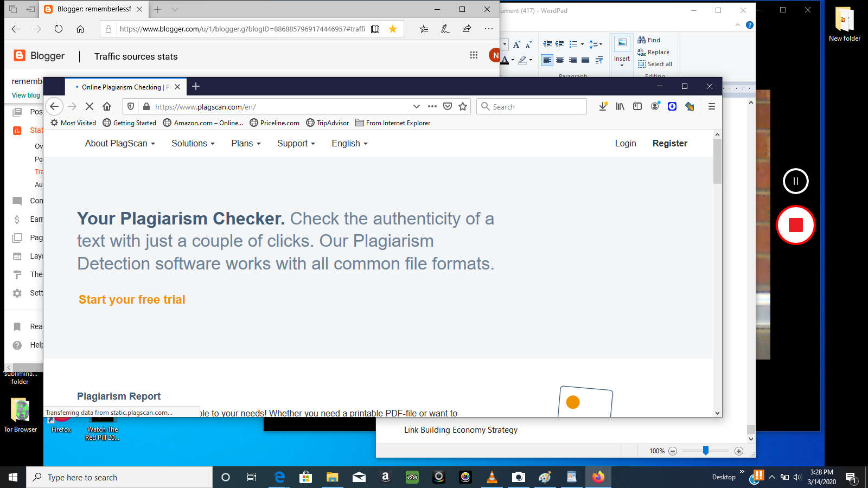Click View blog in Blogger

26,95
